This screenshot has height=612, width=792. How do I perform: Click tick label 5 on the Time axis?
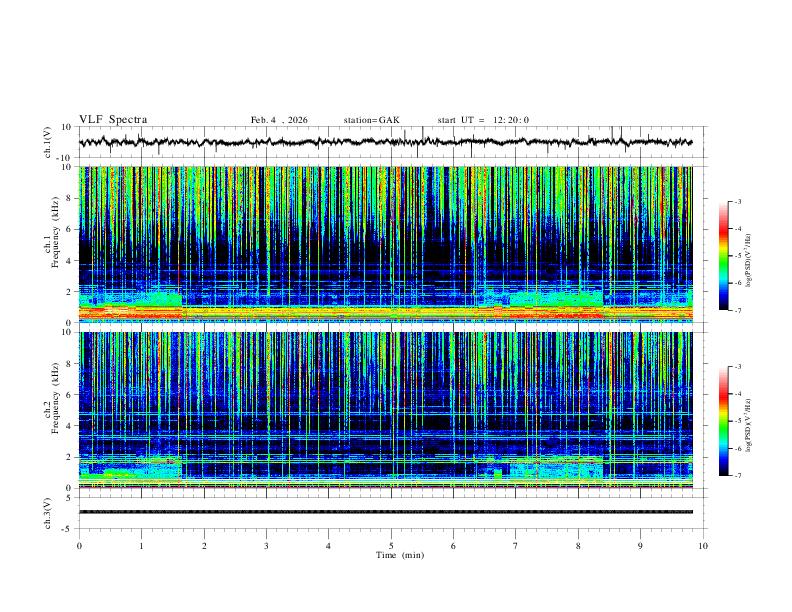pos(391,546)
